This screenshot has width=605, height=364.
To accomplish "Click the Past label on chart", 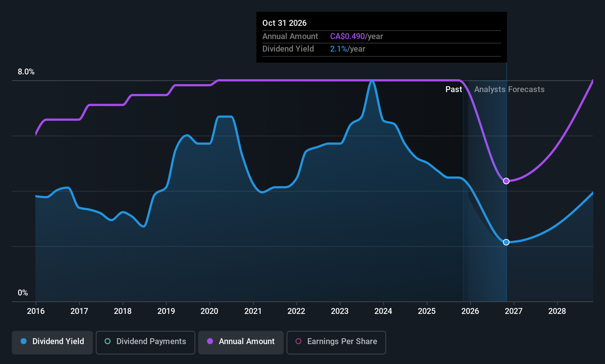I will [454, 90].
